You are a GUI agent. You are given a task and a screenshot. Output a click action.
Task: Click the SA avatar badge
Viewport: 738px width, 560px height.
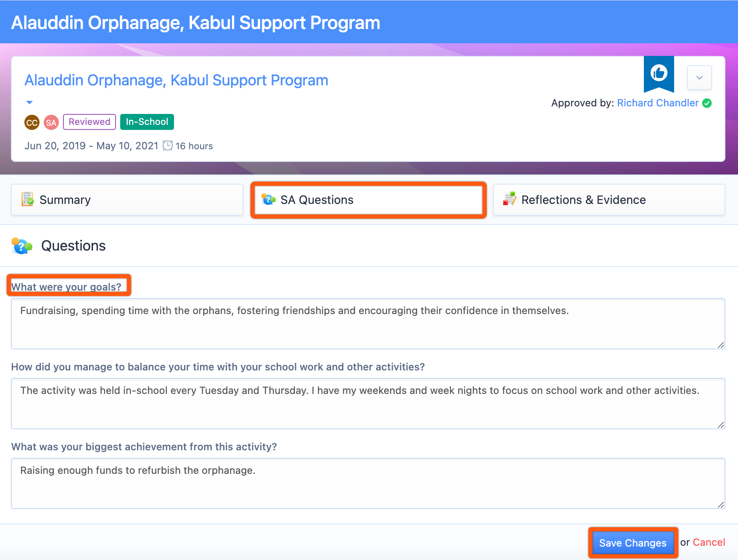click(51, 122)
